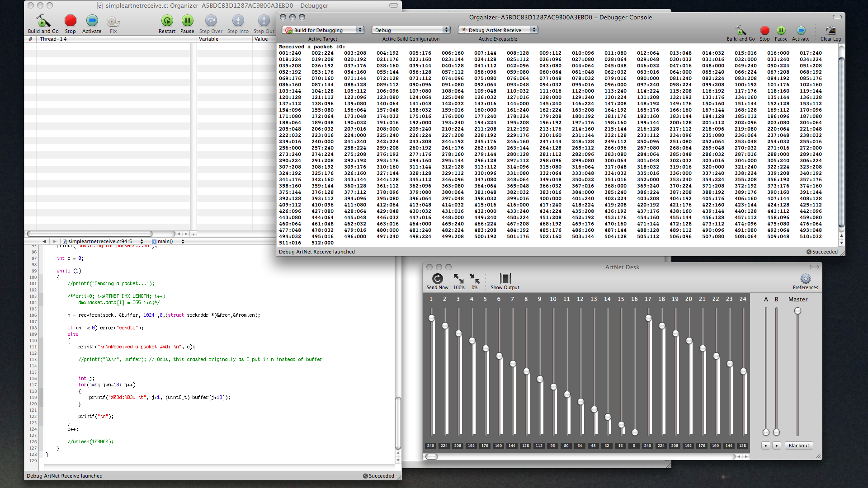
Task: Open the Build for Debugging target dropdown
Action: [x=323, y=30]
